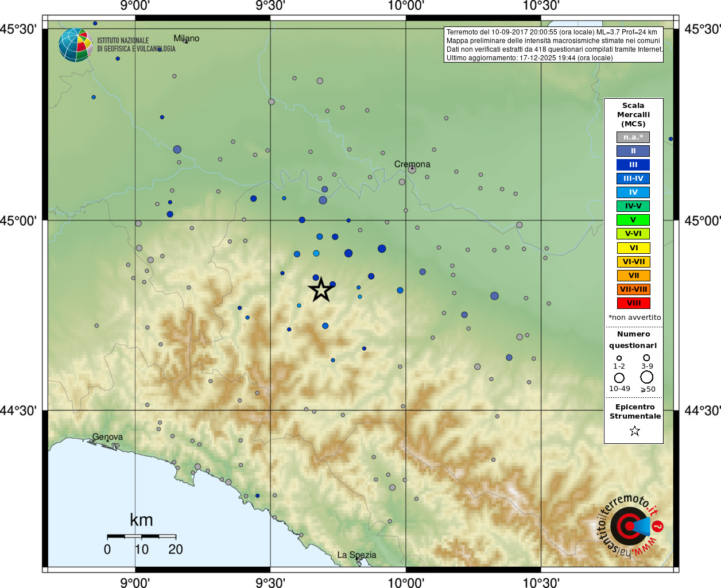Click the 10-49 questionnaires circle symbol

pos(619,378)
